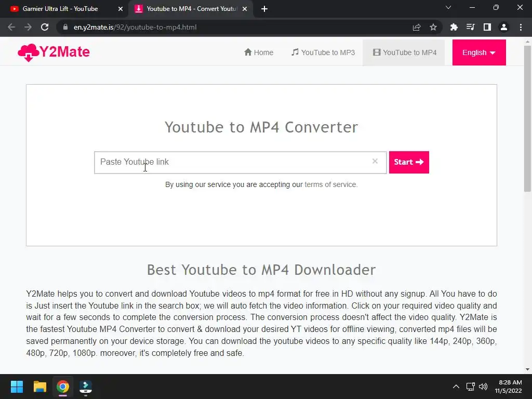This screenshot has width=532, height=399.
Task: Click the page vertical scrollbar thumb
Action: tap(527, 118)
